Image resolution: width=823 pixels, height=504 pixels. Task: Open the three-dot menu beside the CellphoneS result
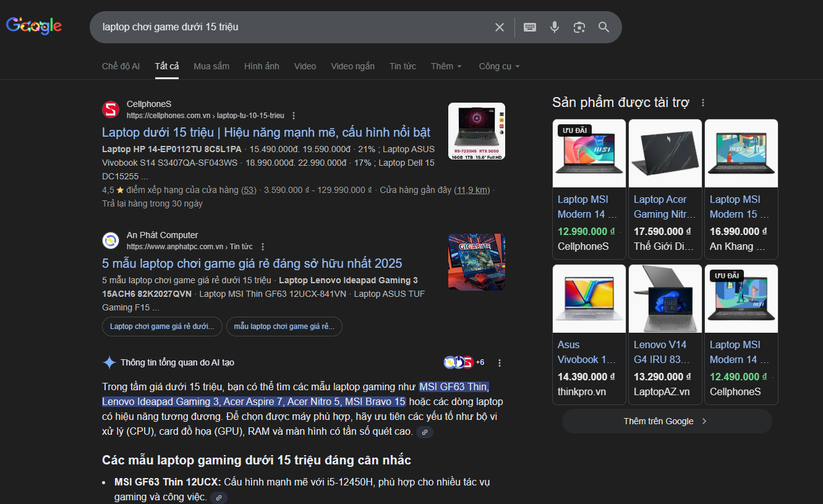(294, 116)
